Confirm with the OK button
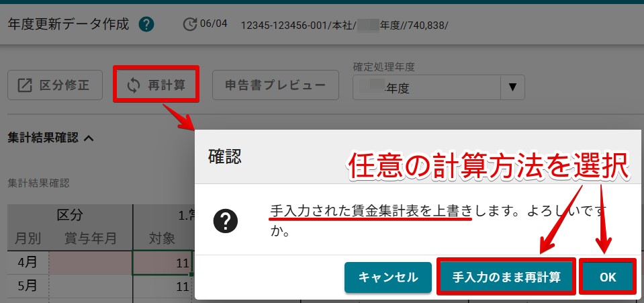This screenshot has height=303, width=644. 608,277
